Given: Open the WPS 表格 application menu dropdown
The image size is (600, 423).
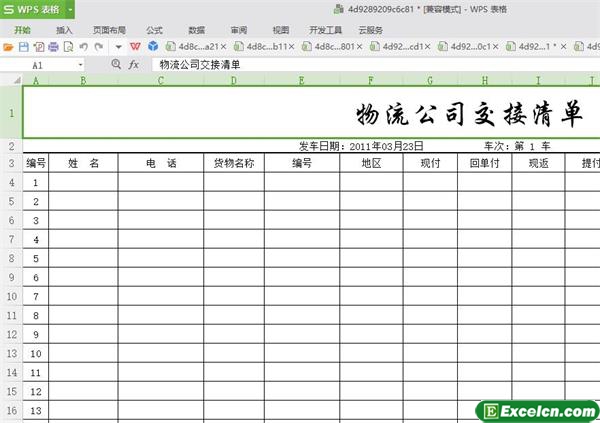Looking at the screenshot, I should pyautogui.click(x=71, y=9).
